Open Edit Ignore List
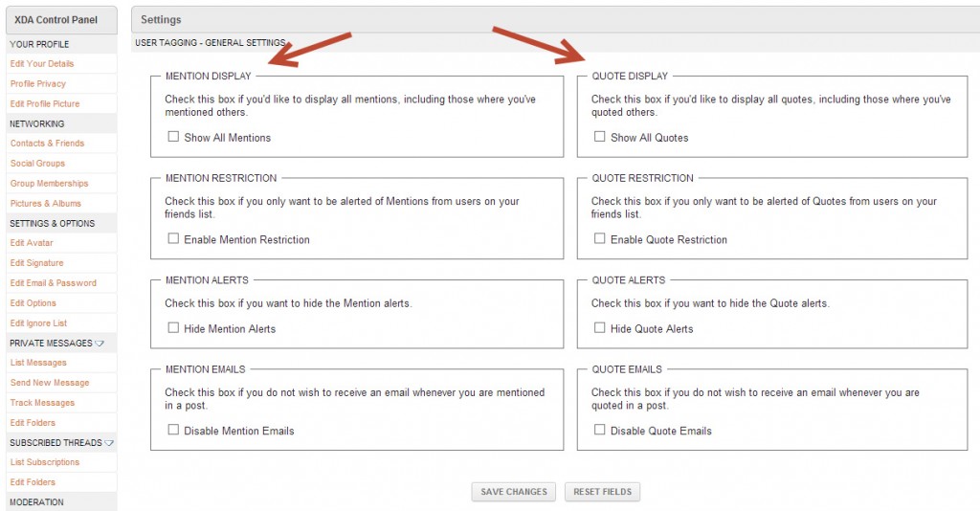The width and height of the screenshot is (980, 511). pos(38,323)
